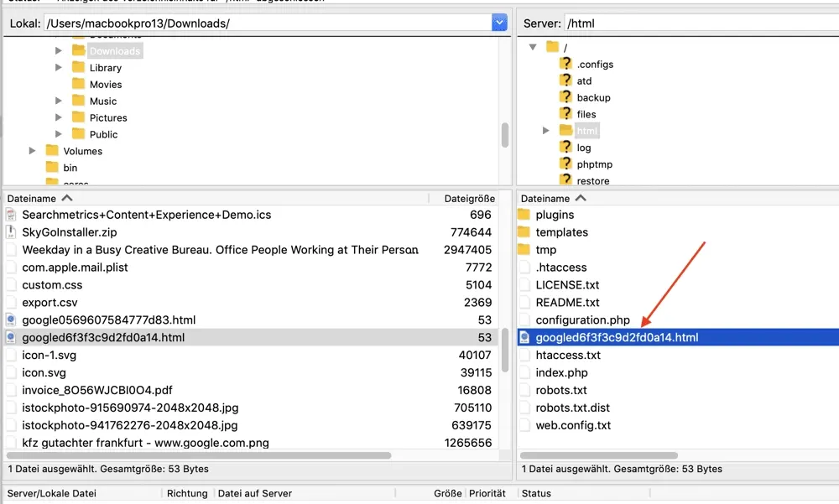
Task: Click the Priorität queue column header
Action: [x=487, y=493]
